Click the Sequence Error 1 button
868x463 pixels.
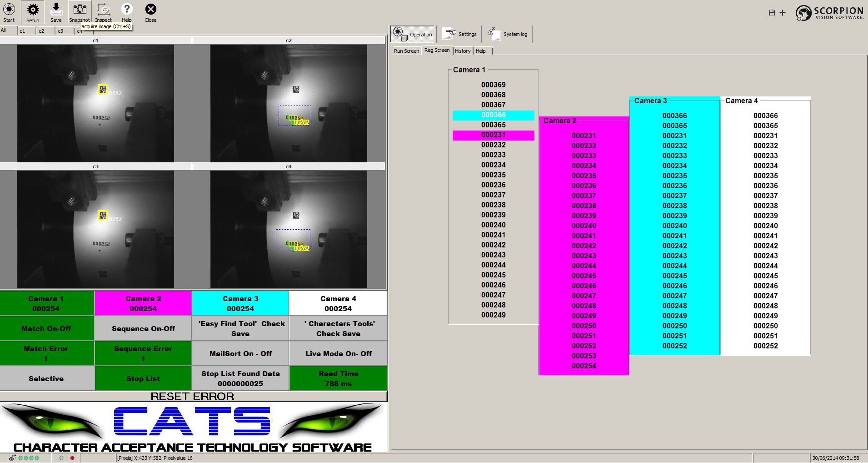tap(143, 353)
